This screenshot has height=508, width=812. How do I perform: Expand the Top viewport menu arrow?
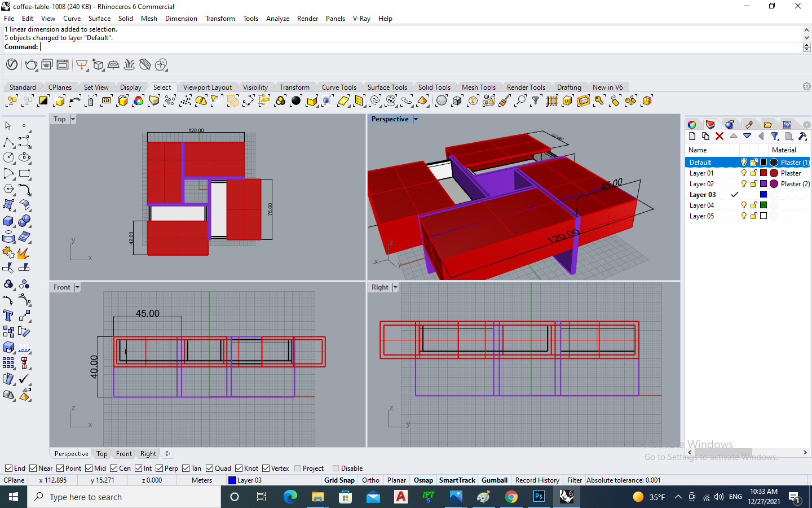73,119
